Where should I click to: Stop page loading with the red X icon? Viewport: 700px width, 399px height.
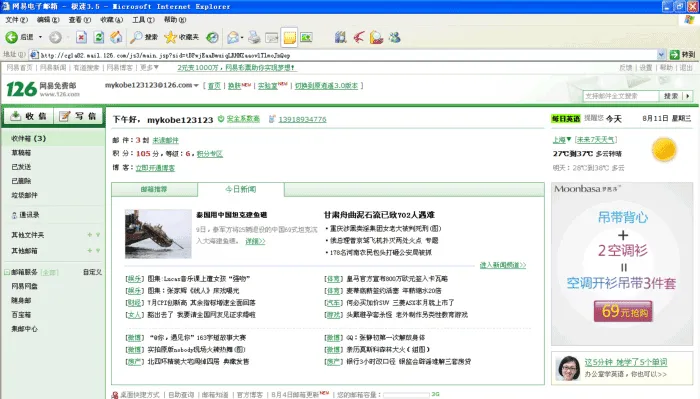click(81, 37)
